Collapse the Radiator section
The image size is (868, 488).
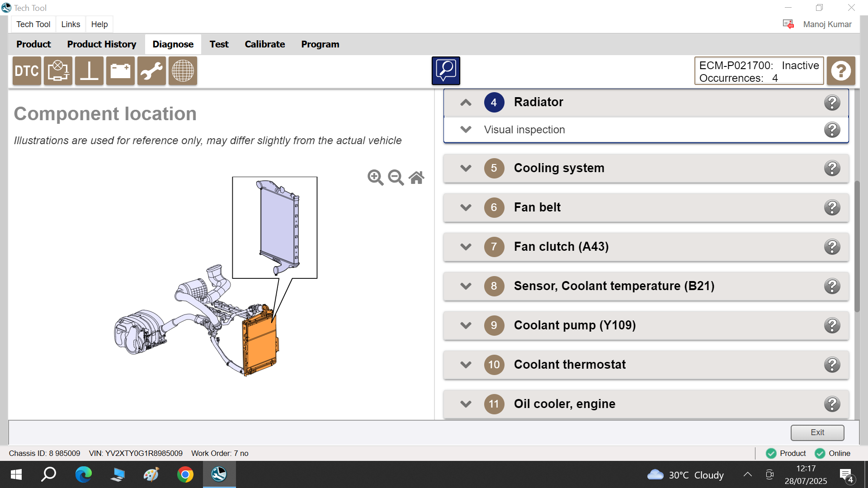click(466, 103)
